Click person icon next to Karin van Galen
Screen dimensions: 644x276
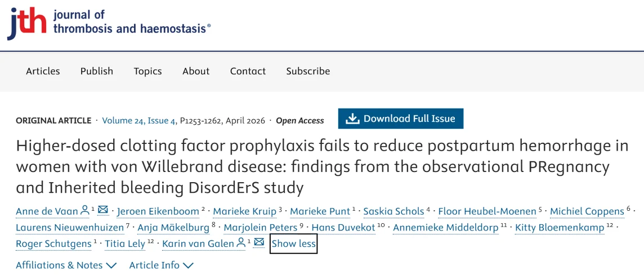241,243
